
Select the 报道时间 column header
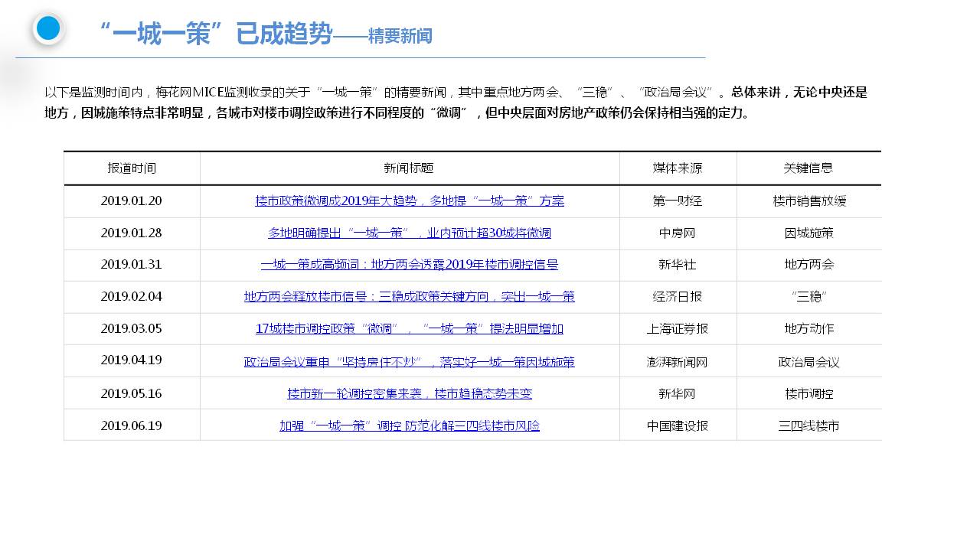click(x=132, y=168)
